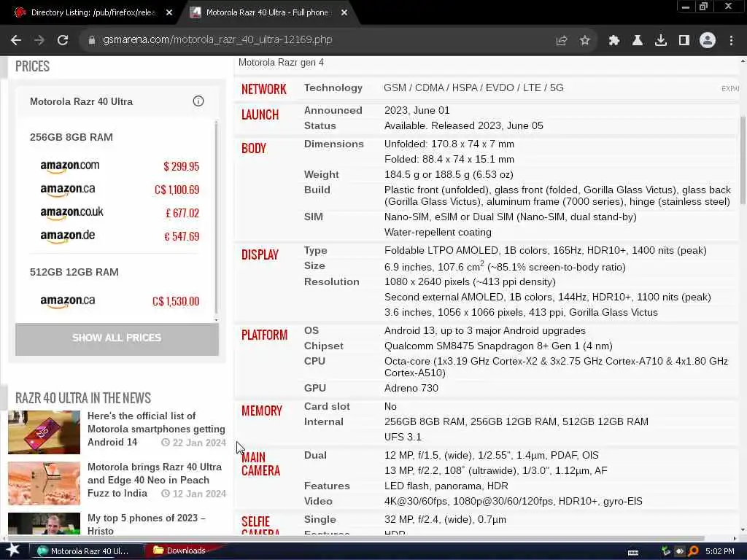
Task: Click the main camera Video spec label
Action: coord(318,501)
